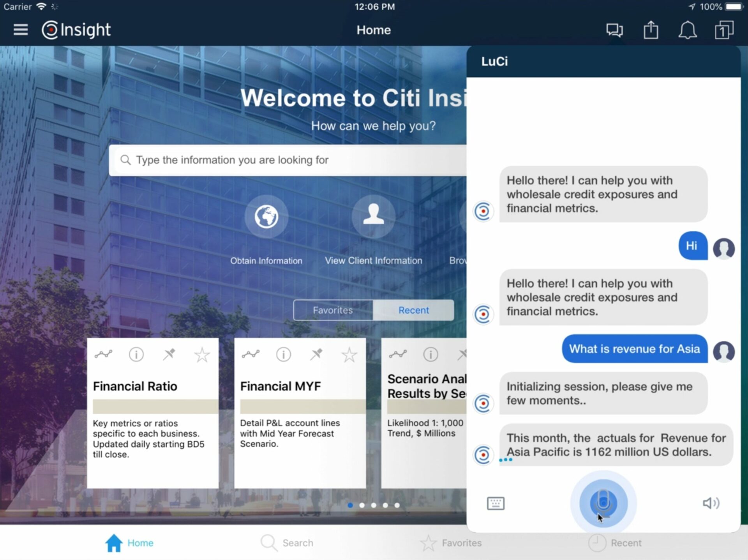Tap the LuCi panel title
Viewport: 748px width, 560px height.
(494, 62)
